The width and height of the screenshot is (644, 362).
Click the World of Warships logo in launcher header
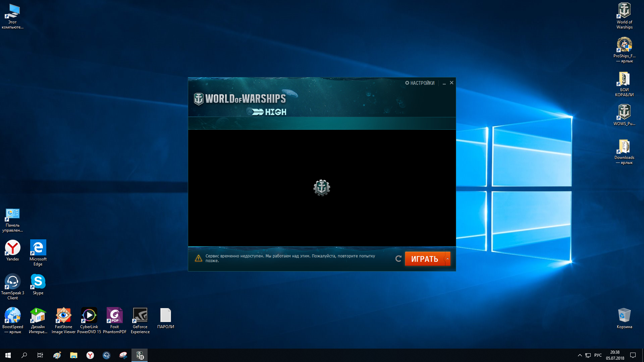pos(240,99)
